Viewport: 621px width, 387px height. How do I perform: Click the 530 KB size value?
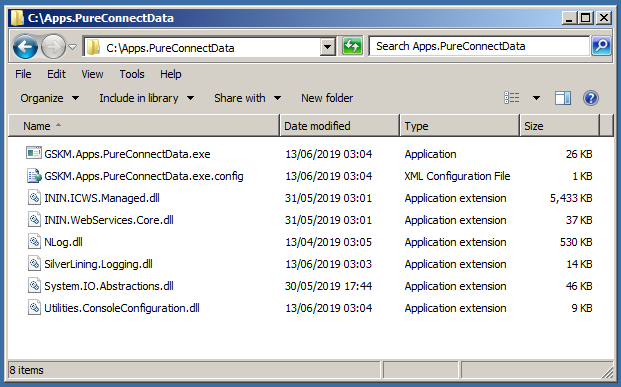(x=576, y=242)
